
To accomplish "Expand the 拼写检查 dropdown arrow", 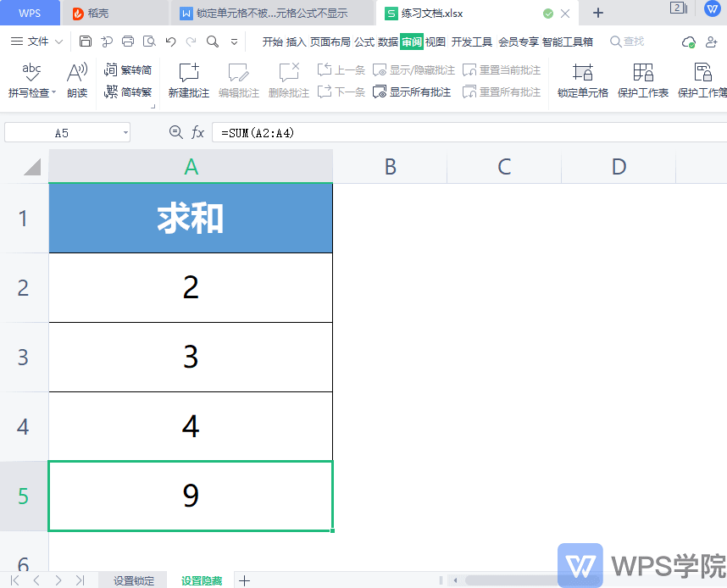I will click(x=53, y=92).
